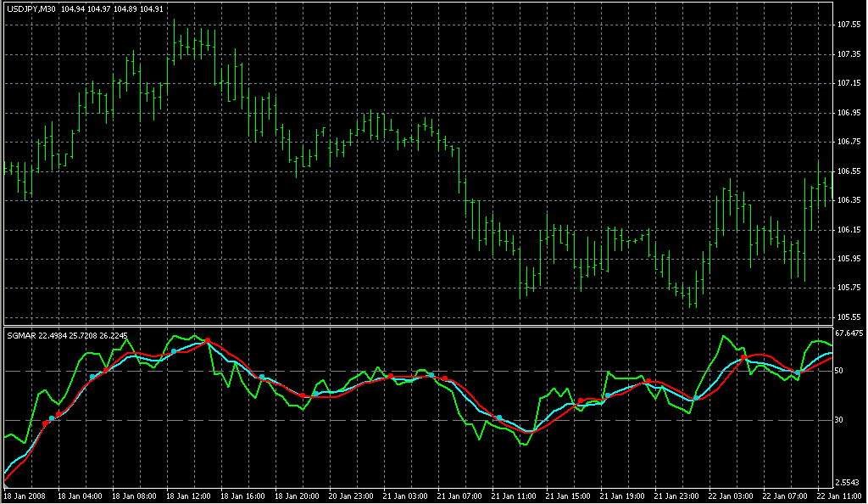Click the dashed 30 level line in indicator

click(424, 420)
